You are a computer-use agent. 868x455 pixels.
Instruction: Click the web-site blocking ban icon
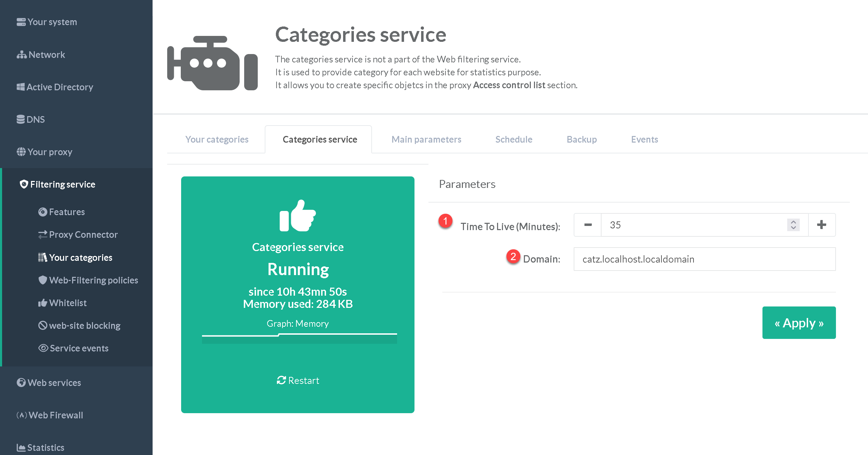click(x=42, y=325)
